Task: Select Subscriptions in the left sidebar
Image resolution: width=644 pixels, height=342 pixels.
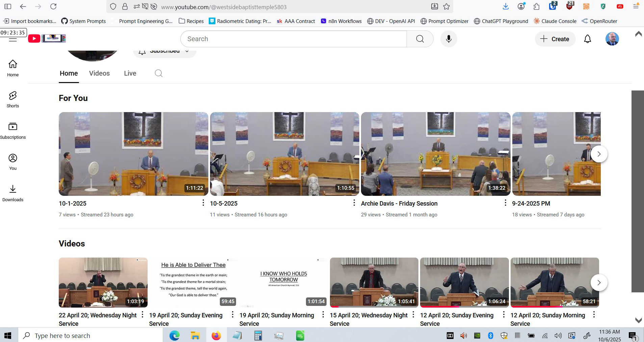Action: click(x=13, y=130)
